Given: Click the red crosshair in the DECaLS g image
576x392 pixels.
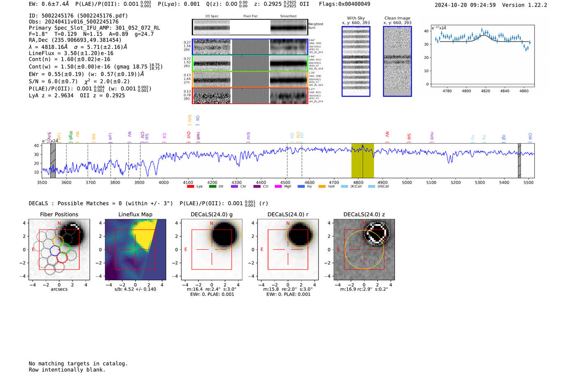Looking at the screenshot, I should click(212, 250).
